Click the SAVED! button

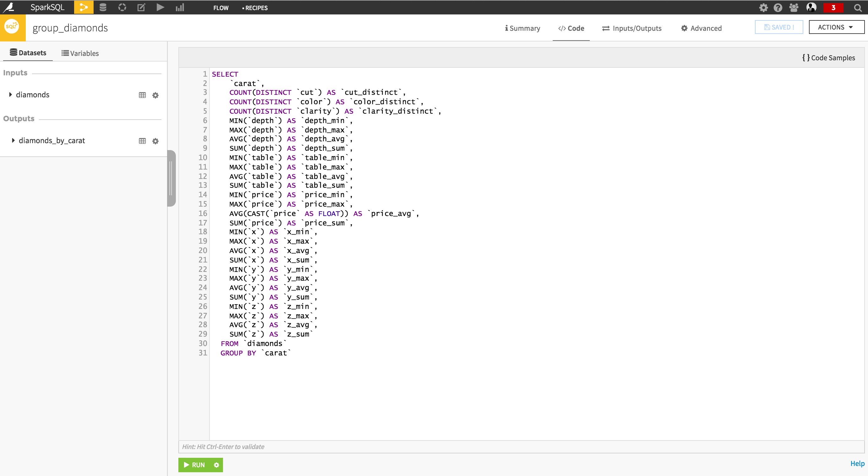pyautogui.click(x=779, y=27)
